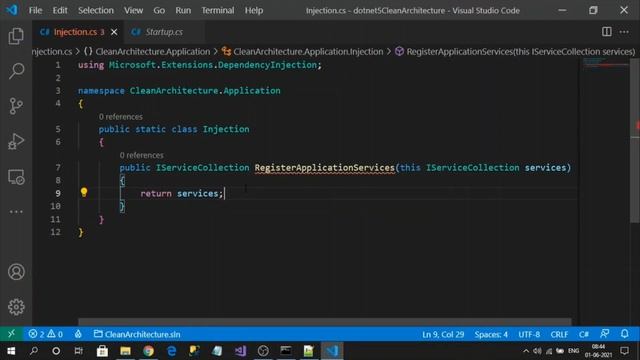Click the VS Code logo menu icon
The width and height of the screenshot is (640, 360).
[x=11, y=10]
